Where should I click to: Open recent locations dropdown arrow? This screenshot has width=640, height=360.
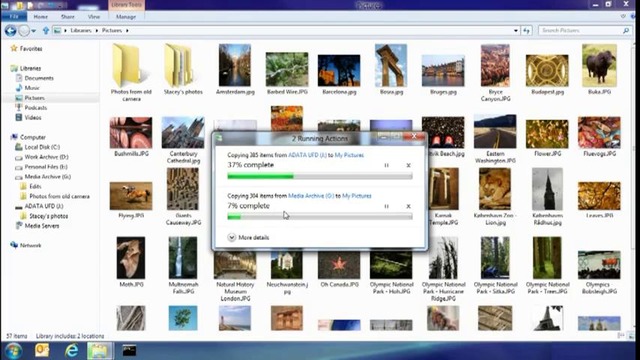33,31
